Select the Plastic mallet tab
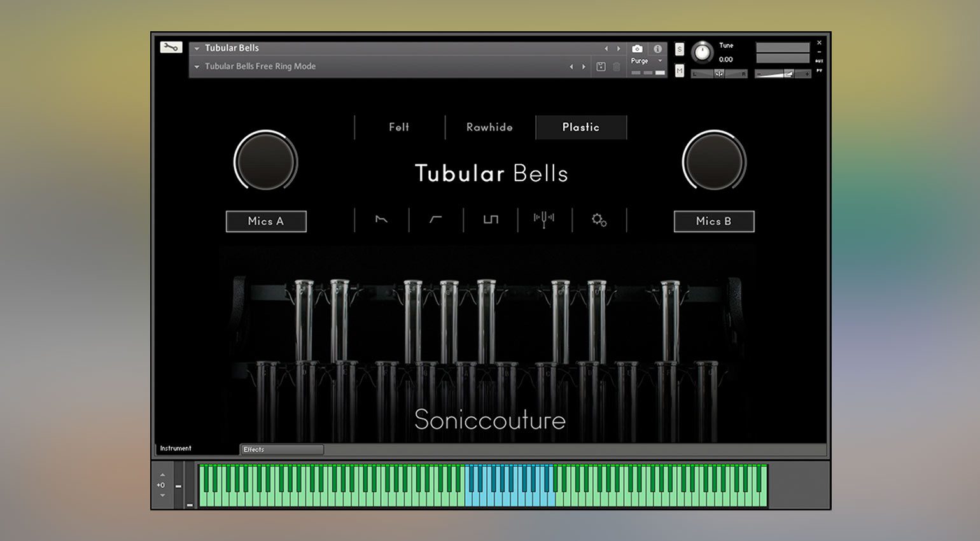The image size is (980, 541). tap(581, 127)
